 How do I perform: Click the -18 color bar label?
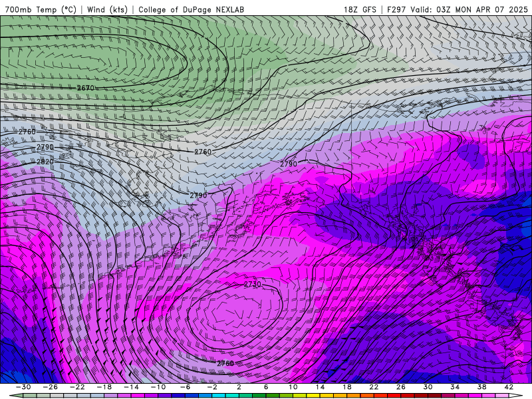point(104,387)
